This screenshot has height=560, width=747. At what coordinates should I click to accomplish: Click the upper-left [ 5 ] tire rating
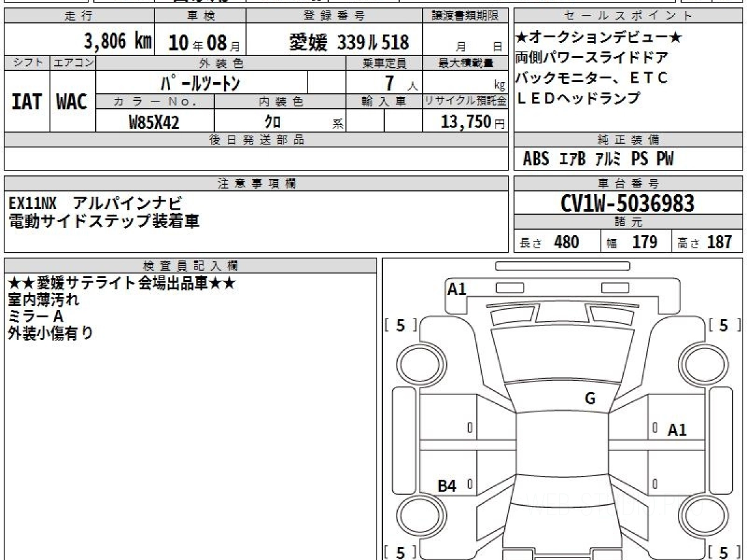400,325
